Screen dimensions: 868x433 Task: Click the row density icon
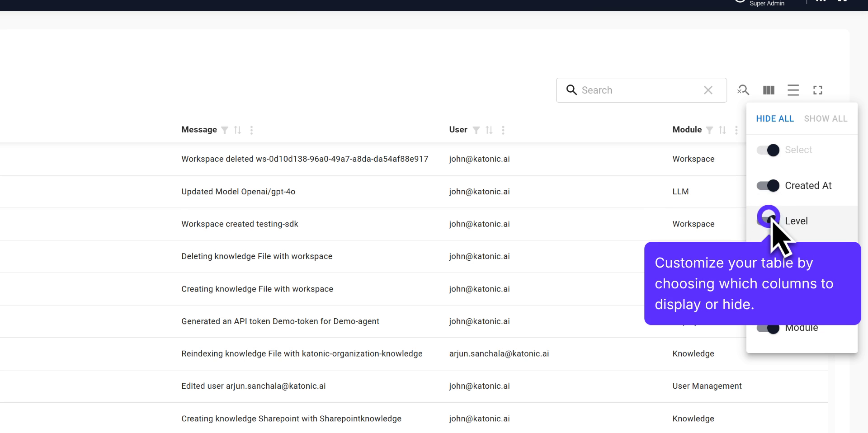pos(793,90)
